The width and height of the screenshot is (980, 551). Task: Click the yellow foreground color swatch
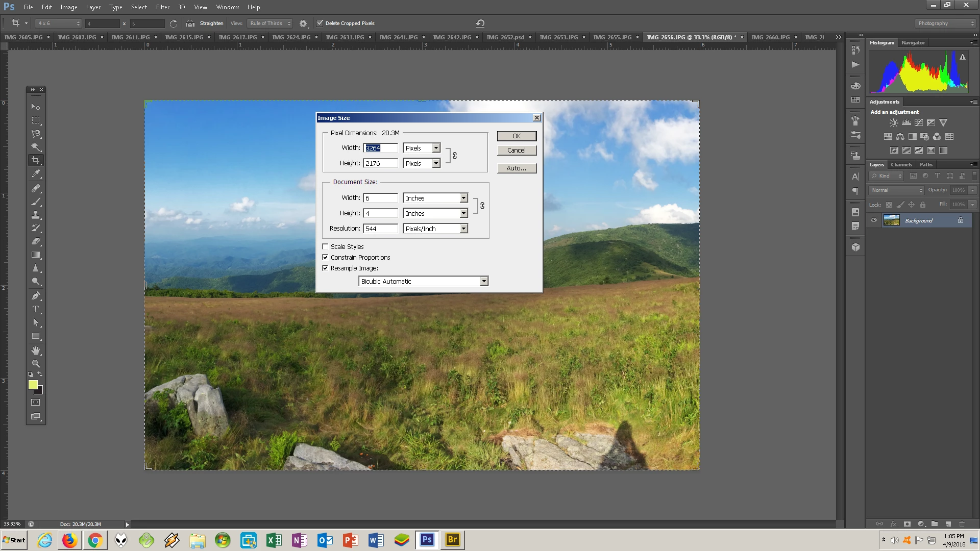click(33, 385)
